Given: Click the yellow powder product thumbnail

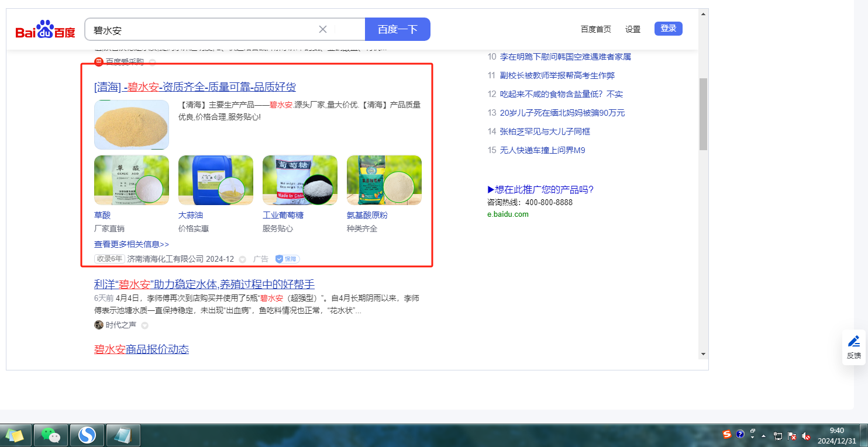Looking at the screenshot, I should pyautogui.click(x=132, y=124).
